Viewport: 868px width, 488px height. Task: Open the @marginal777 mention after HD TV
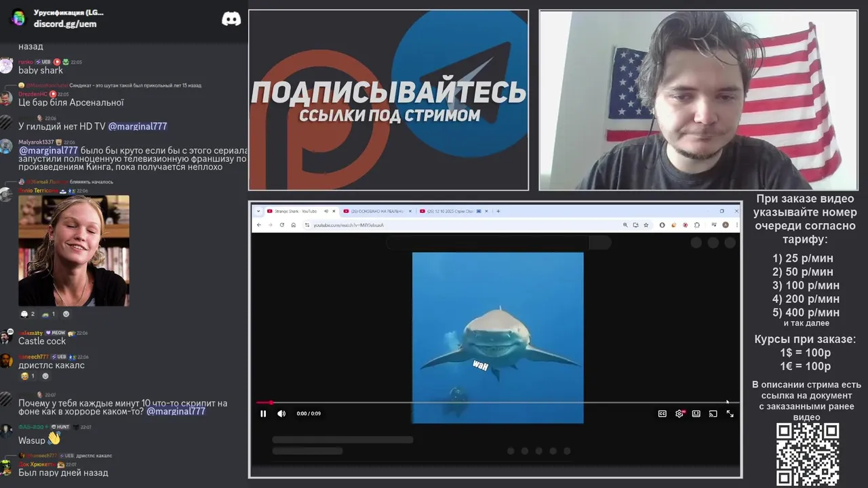[138, 126]
